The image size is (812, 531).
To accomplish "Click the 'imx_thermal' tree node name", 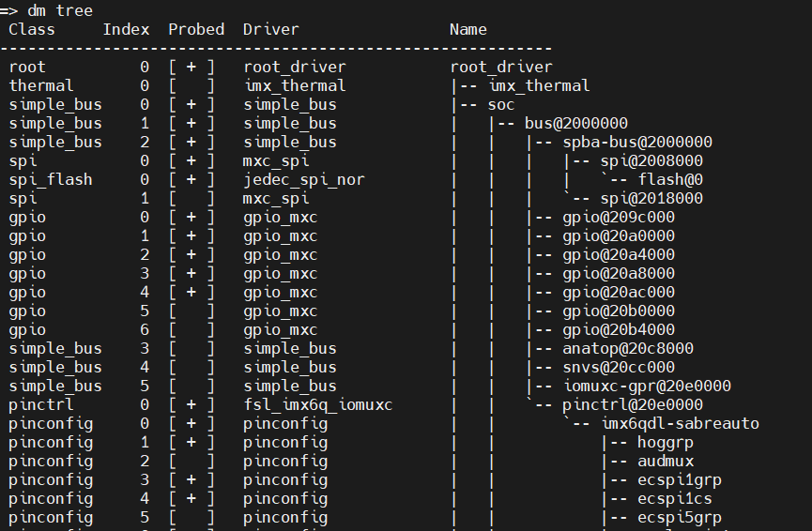I will point(539,86).
